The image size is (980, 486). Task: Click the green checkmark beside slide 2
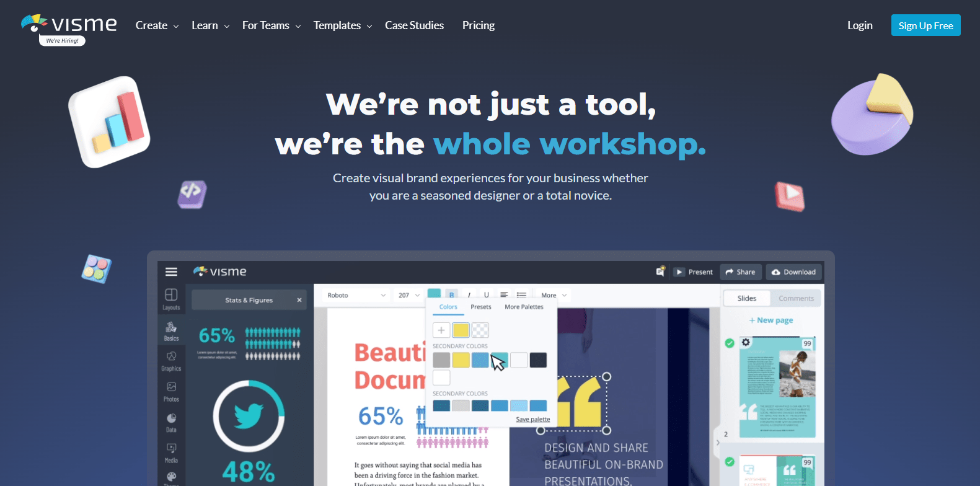pos(730,343)
